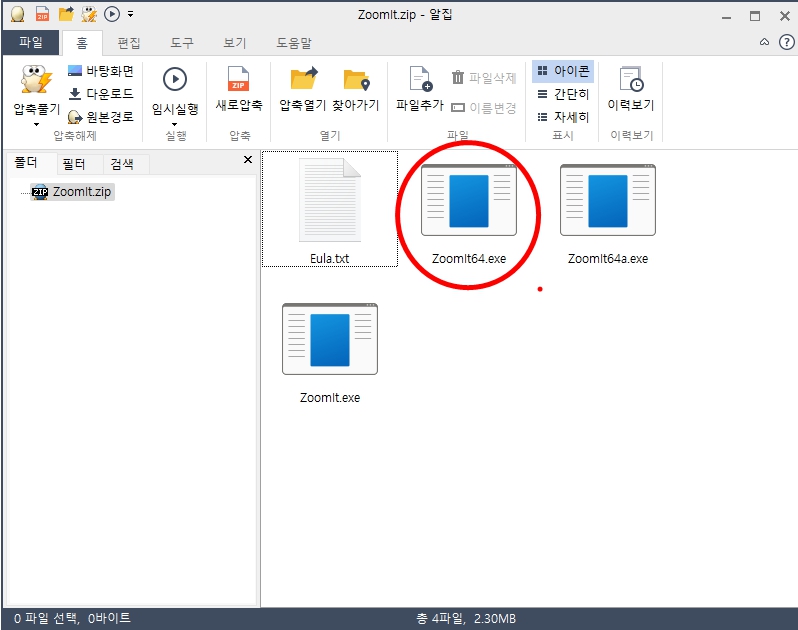Click quick-access open folder icon

coord(66,14)
